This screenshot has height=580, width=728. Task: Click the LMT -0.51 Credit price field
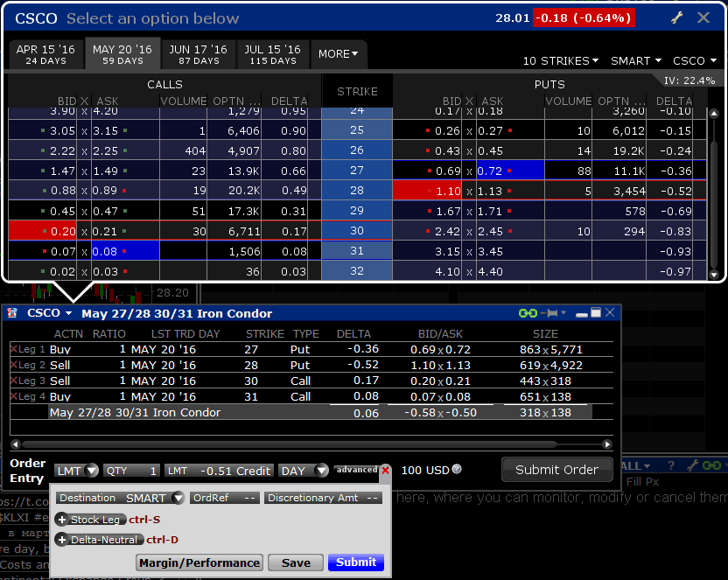click(219, 471)
